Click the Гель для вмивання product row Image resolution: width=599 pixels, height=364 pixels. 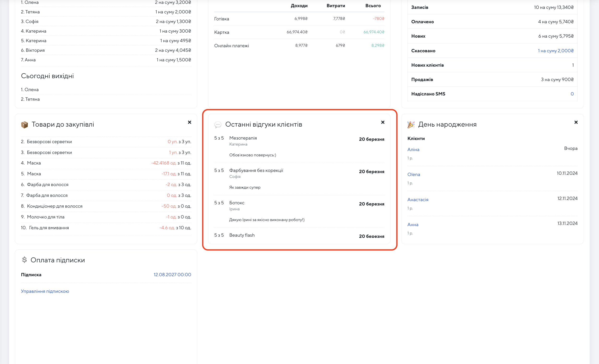click(49, 228)
